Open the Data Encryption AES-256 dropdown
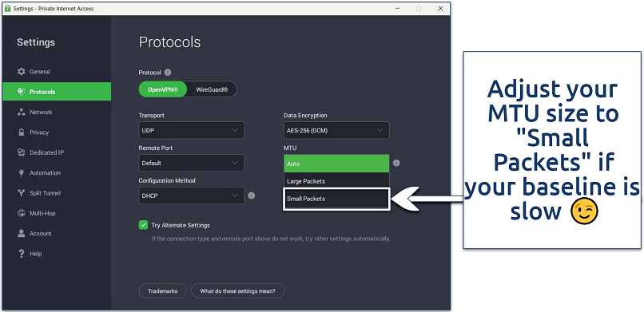This screenshot has width=644, height=312. (336, 130)
